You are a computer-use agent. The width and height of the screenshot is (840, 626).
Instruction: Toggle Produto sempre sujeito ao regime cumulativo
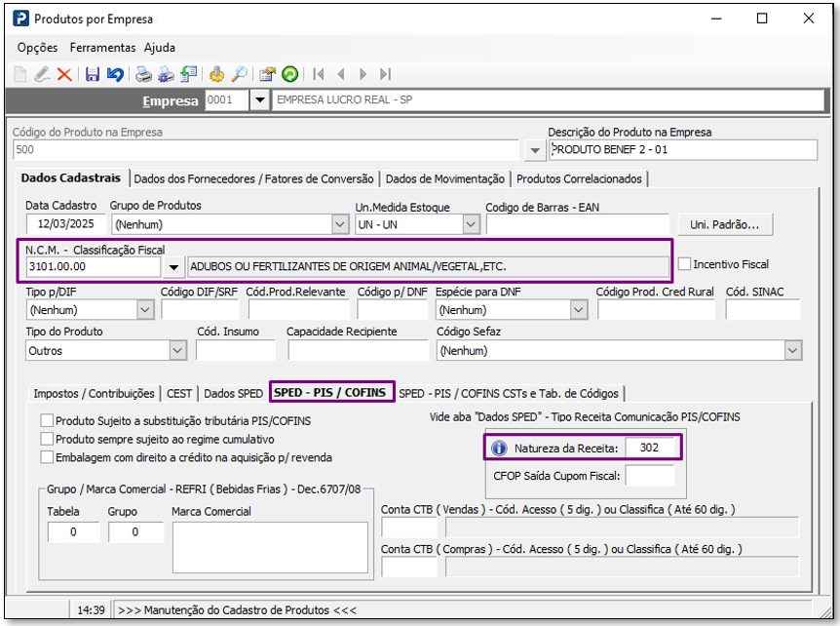[x=47, y=440]
